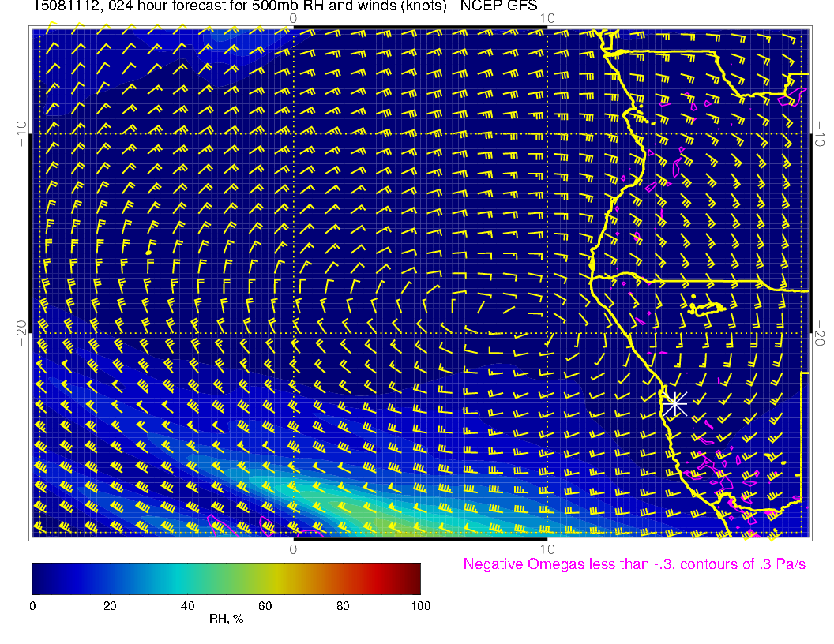Click the magenta Negative Omegas legend text
834x644 pixels.
pyautogui.click(x=634, y=564)
